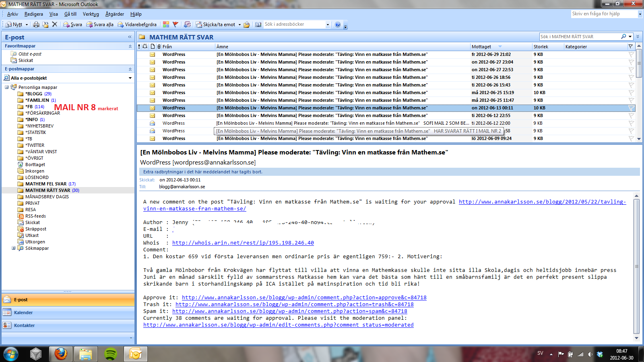Click the Print icon in toolbar
The image size is (644, 362).
[x=36, y=25]
